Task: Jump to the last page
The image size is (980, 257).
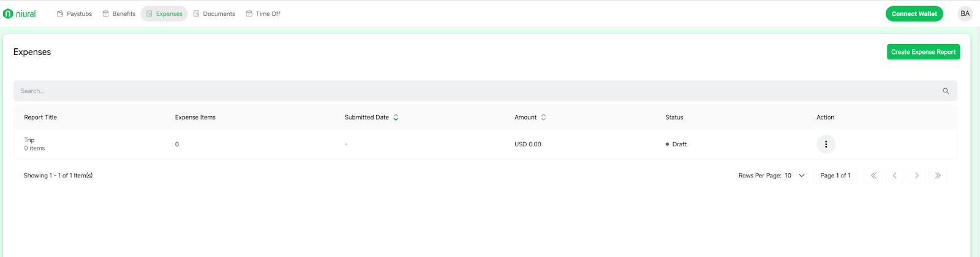Action: click(x=938, y=176)
